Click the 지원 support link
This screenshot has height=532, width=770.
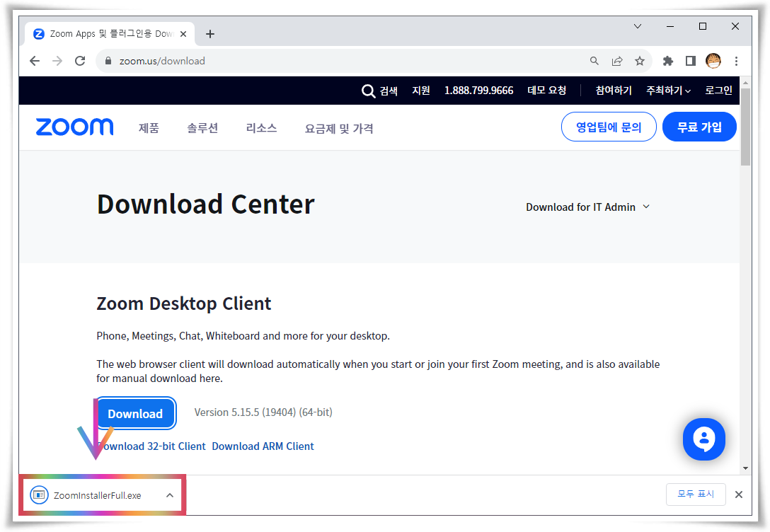point(421,91)
